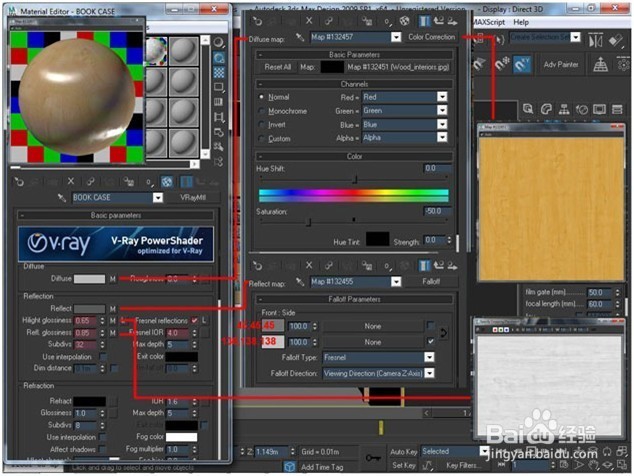Click the Reset All button
This screenshot has width=634, height=476.
point(277,67)
